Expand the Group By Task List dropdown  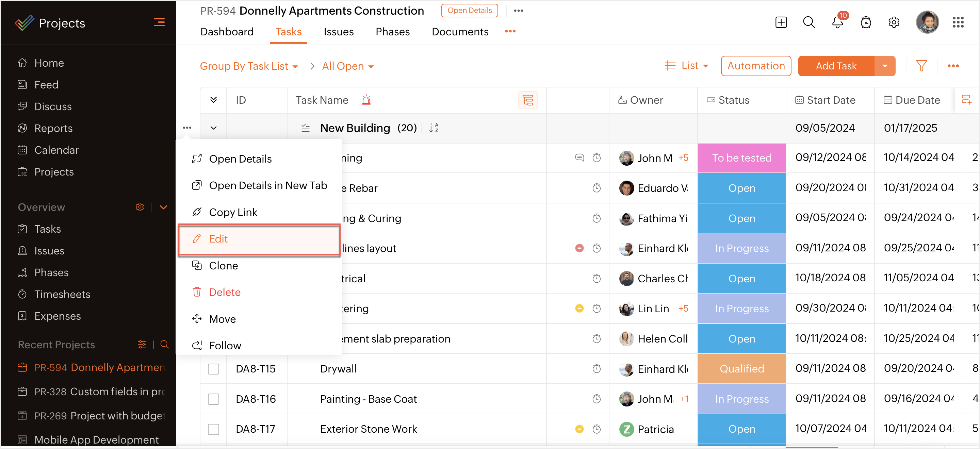tap(249, 66)
